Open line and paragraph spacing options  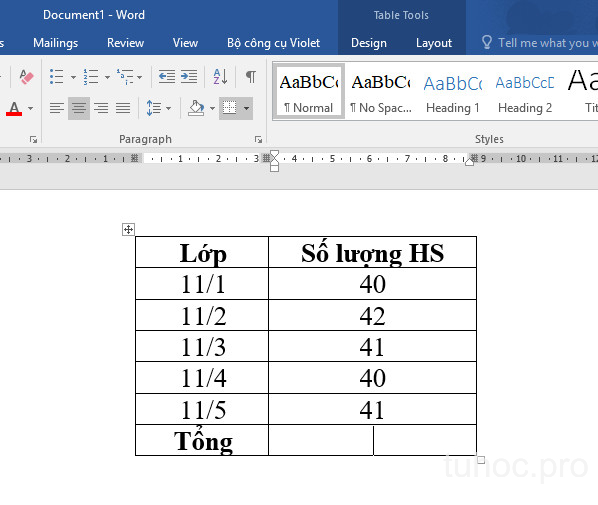tap(154, 108)
